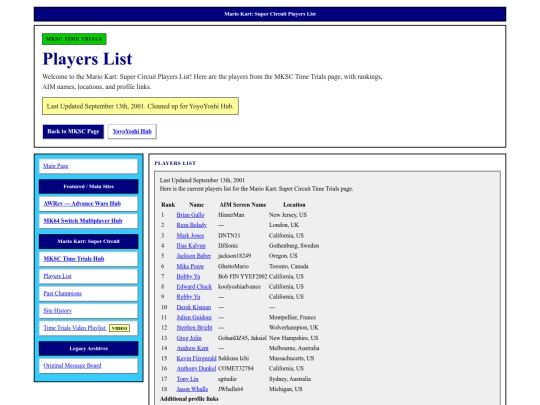Open the rank 7 player's profile link
The height and width of the screenshot is (405, 540).
[x=188, y=276]
